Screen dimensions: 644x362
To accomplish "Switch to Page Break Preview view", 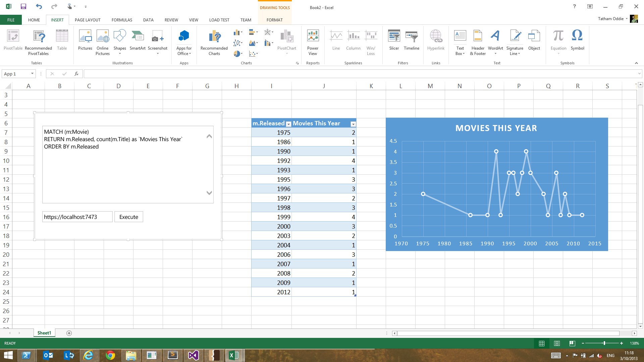I will pyautogui.click(x=572, y=343).
